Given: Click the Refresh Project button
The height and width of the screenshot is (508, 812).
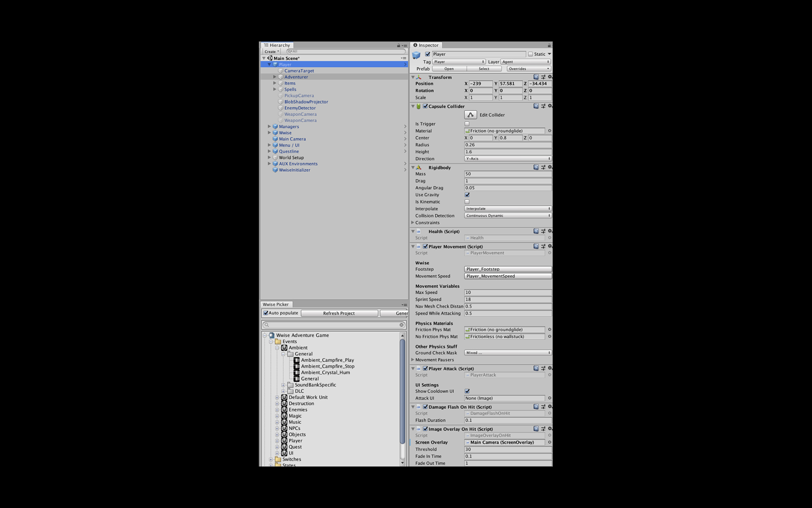Looking at the screenshot, I should tap(339, 313).
